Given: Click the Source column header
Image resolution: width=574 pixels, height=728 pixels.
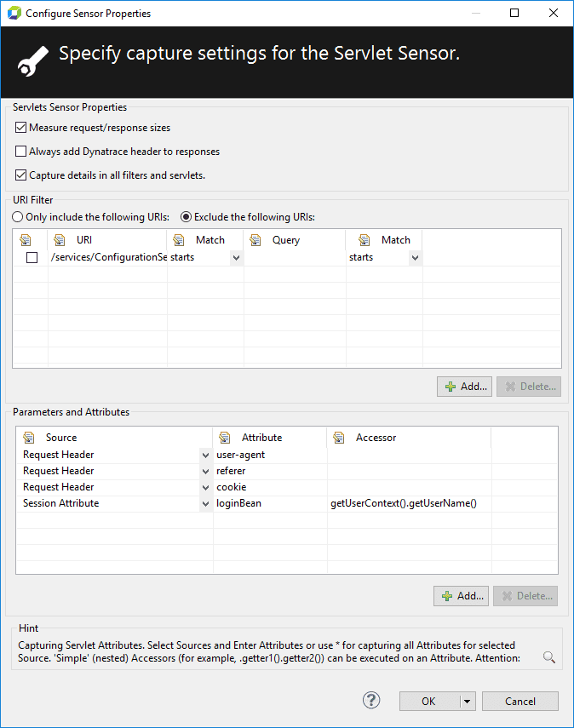Looking at the screenshot, I should [114, 438].
